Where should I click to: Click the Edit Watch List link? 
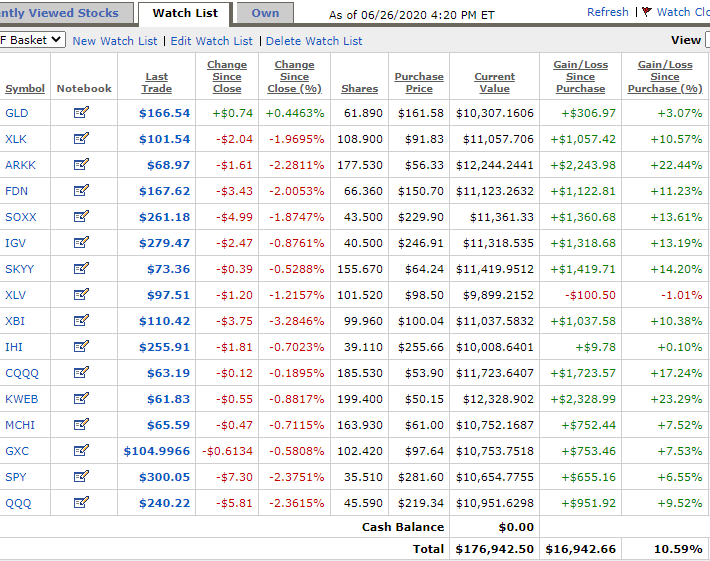click(x=211, y=41)
